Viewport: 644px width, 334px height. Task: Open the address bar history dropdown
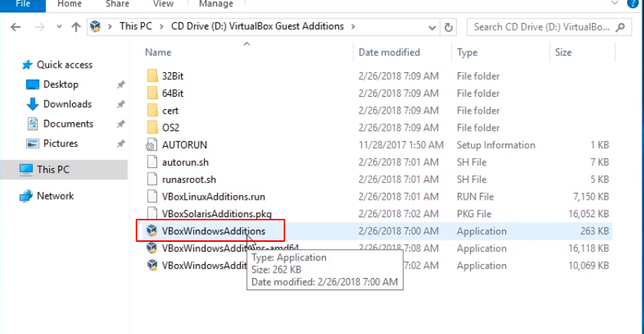point(432,28)
